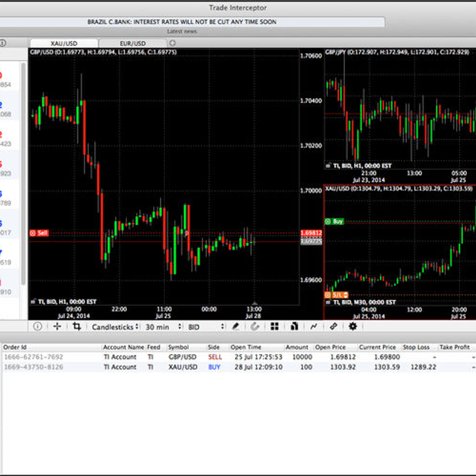Open the indicators line icon
This screenshot has width=476, height=476.
click(314, 326)
